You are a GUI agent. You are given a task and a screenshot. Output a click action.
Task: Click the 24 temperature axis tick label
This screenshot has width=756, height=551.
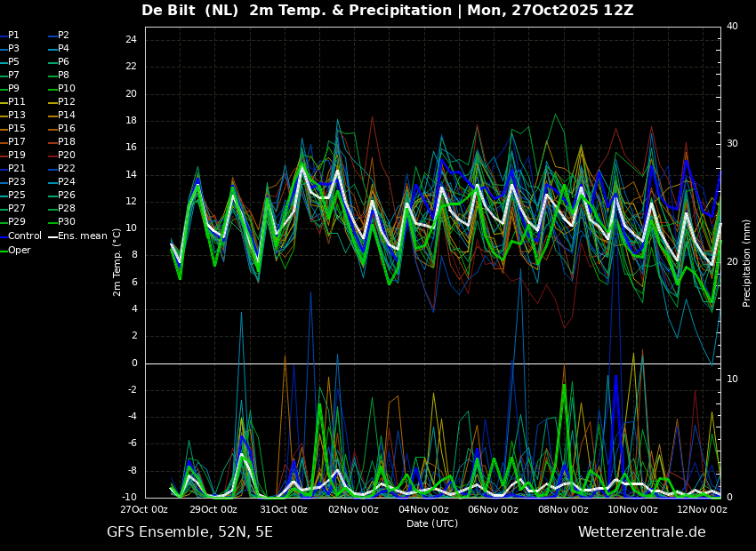click(131, 40)
